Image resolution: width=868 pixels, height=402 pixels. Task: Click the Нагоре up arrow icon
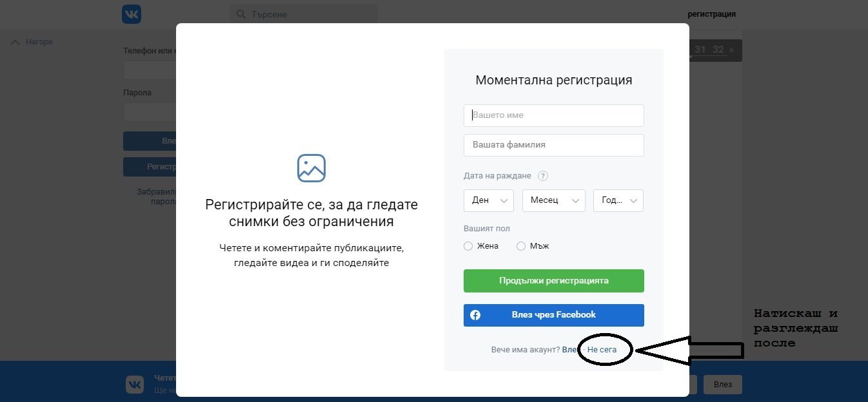click(16, 42)
